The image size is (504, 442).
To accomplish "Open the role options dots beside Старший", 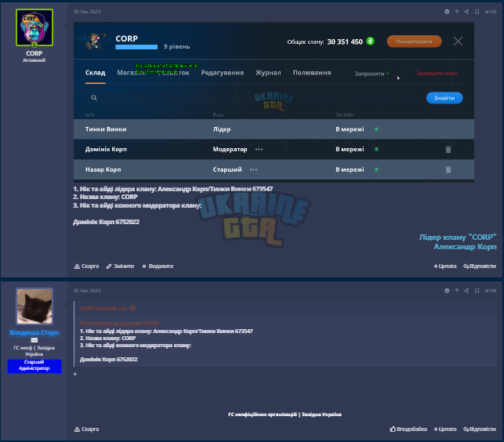I will point(253,169).
